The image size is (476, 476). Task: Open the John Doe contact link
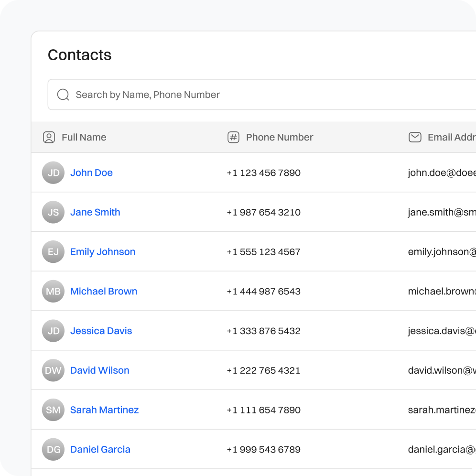pos(91,173)
